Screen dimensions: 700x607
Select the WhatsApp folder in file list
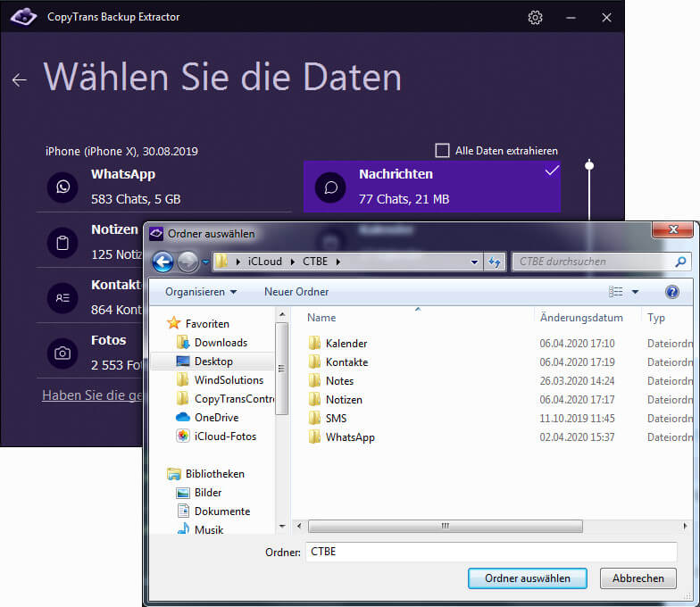pyautogui.click(x=341, y=437)
